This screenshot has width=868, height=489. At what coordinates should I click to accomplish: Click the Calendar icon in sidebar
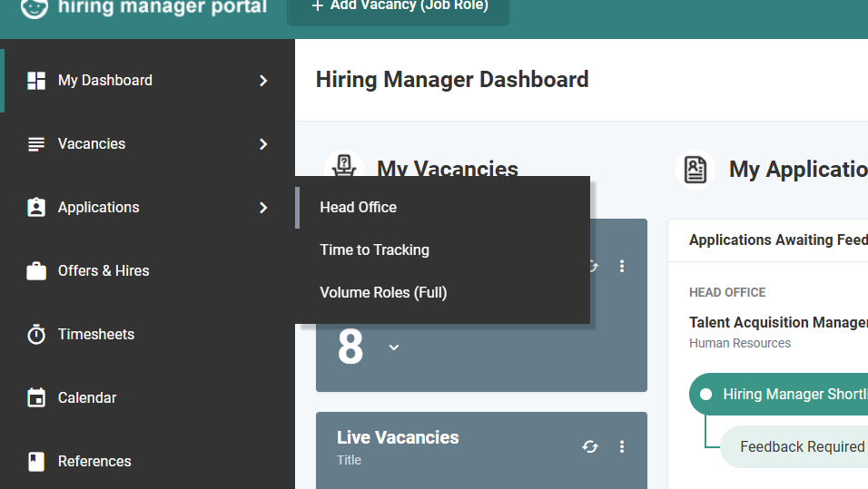[36, 397]
